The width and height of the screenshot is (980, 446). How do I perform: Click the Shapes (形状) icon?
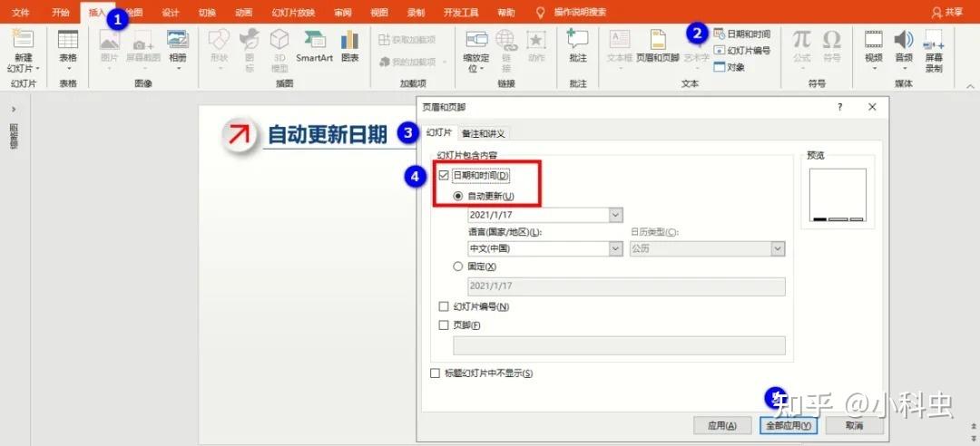click(x=219, y=39)
